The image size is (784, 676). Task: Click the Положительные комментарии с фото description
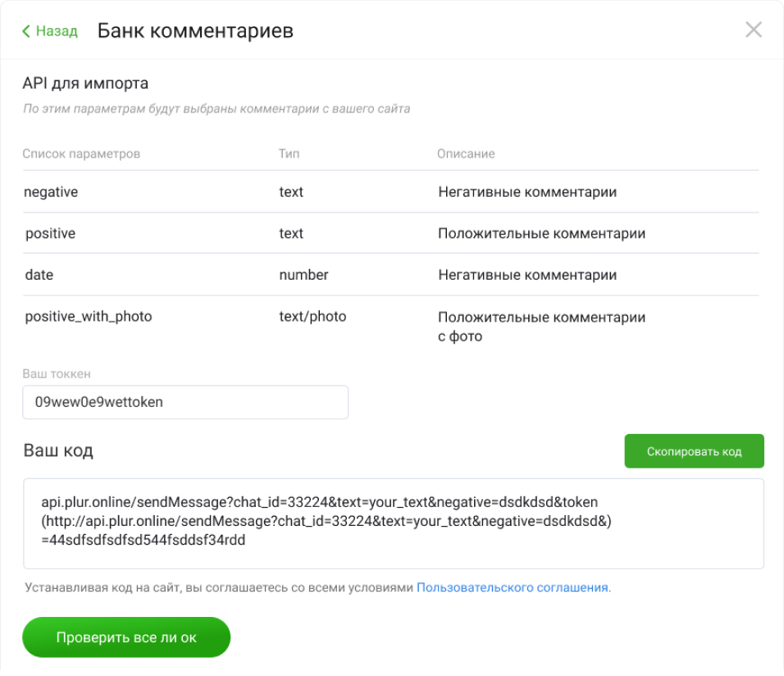pyautogui.click(x=541, y=327)
